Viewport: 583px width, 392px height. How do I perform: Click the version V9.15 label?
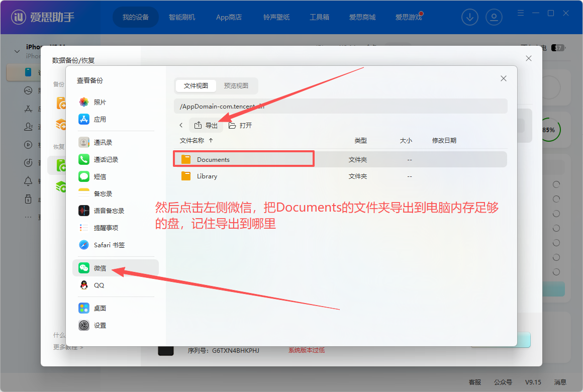click(533, 382)
